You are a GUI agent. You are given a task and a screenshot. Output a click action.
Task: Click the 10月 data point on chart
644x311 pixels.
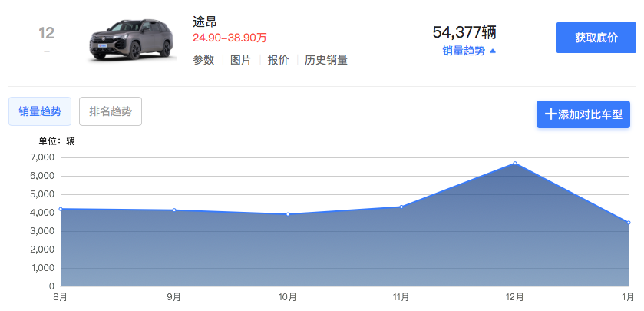click(x=288, y=214)
